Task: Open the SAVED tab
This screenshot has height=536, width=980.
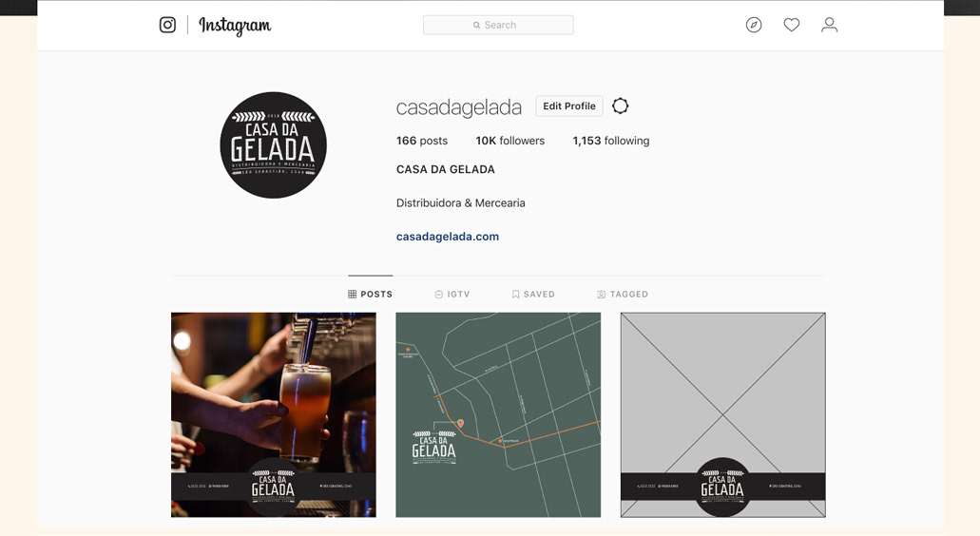Action: (533, 295)
